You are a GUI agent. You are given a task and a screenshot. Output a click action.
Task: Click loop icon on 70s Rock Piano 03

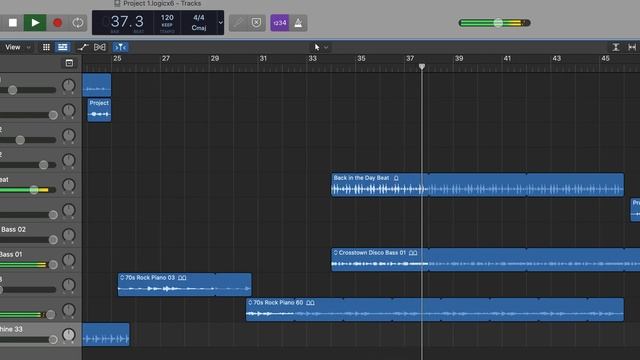point(182,278)
